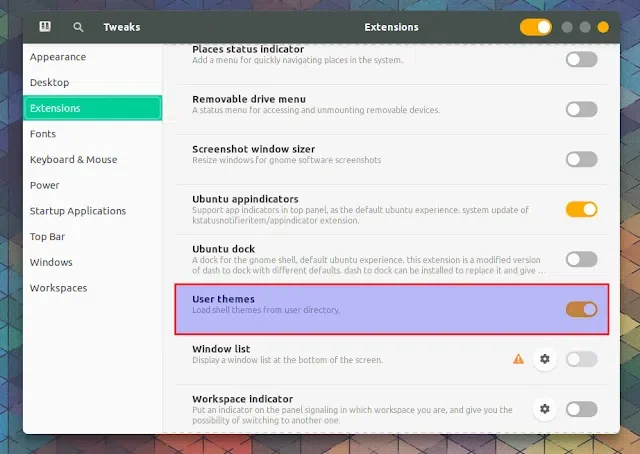Screen dimensions: 640x454
Task: Click the Workspace indicator title text
Action: click(x=242, y=399)
